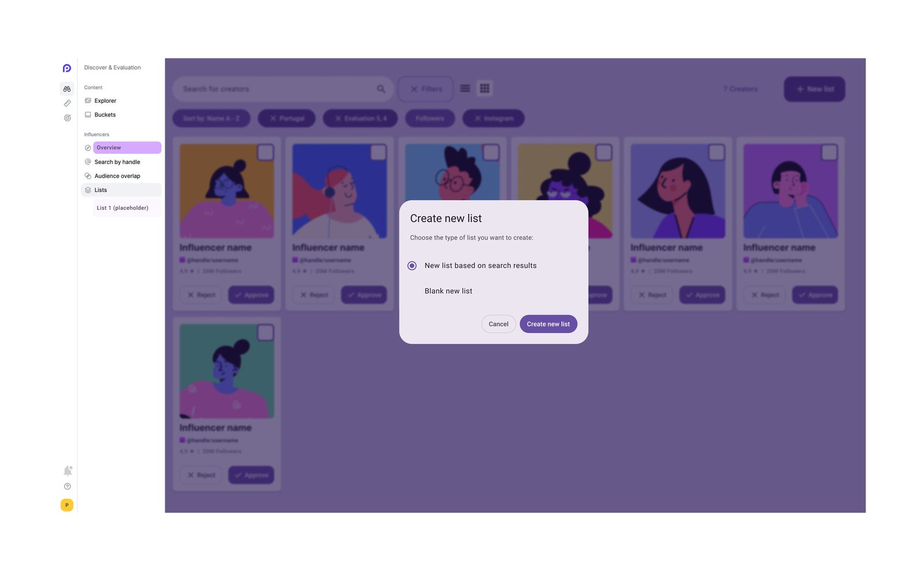The height and width of the screenshot is (571, 924).
Task: Click the binoculars discover icon in sidebar
Action: [x=67, y=89]
